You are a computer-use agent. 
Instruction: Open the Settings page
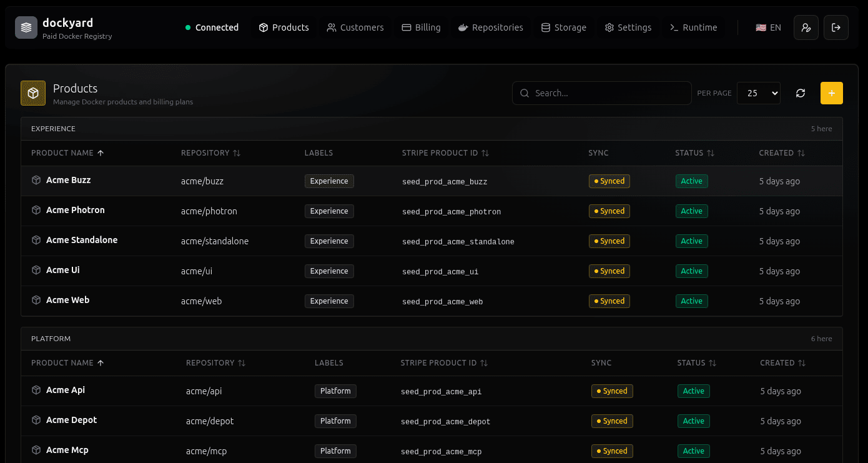click(x=628, y=27)
